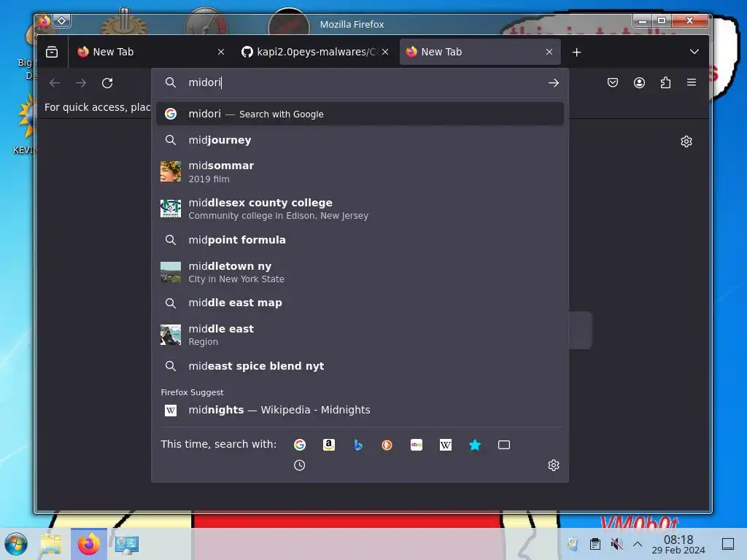
Task: Reload the current page
Action: 107,83
